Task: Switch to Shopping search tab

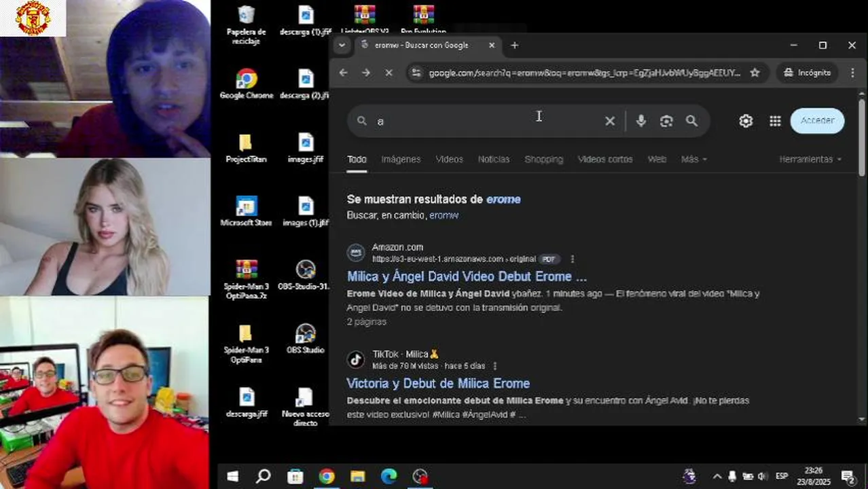Action: coord(543,159)
